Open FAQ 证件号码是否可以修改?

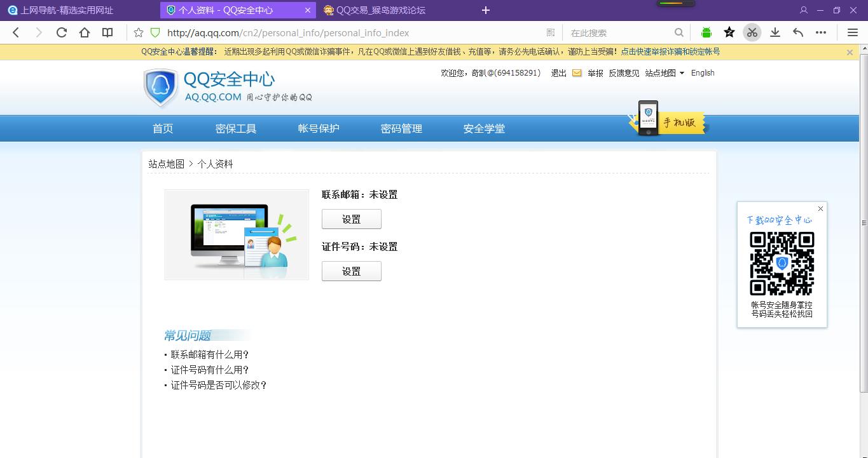[x=219, y=385]
